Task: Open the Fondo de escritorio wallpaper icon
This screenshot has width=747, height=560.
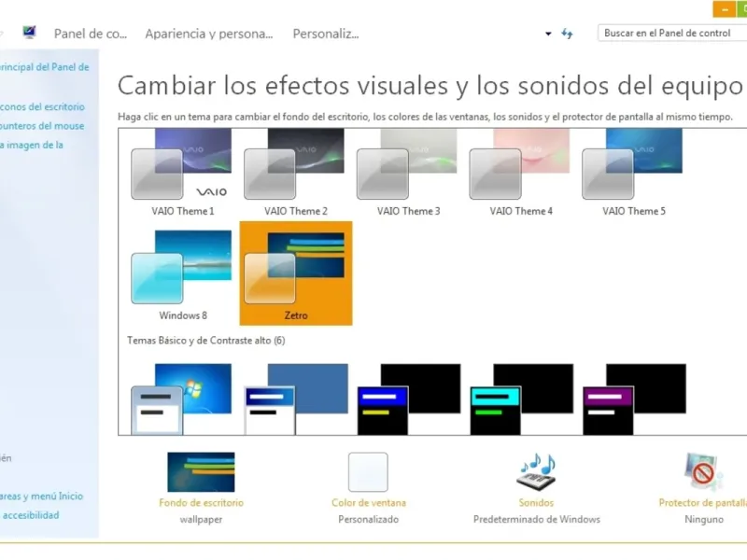Action: [201, 472]
